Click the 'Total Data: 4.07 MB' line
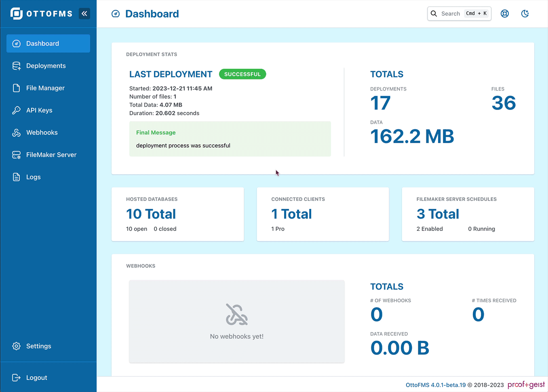The image size is (548, 392). pyautogui.click(x=156, y=105)
